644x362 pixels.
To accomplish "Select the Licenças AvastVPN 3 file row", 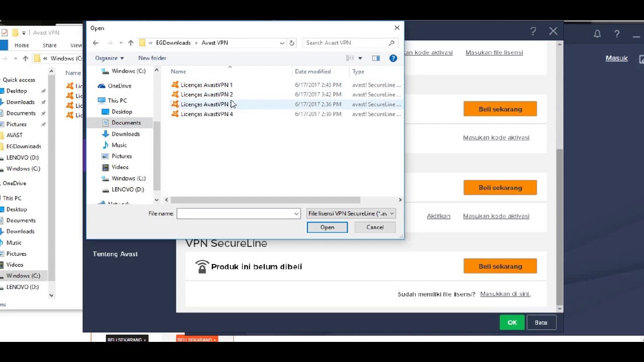I will click(285, 104).
